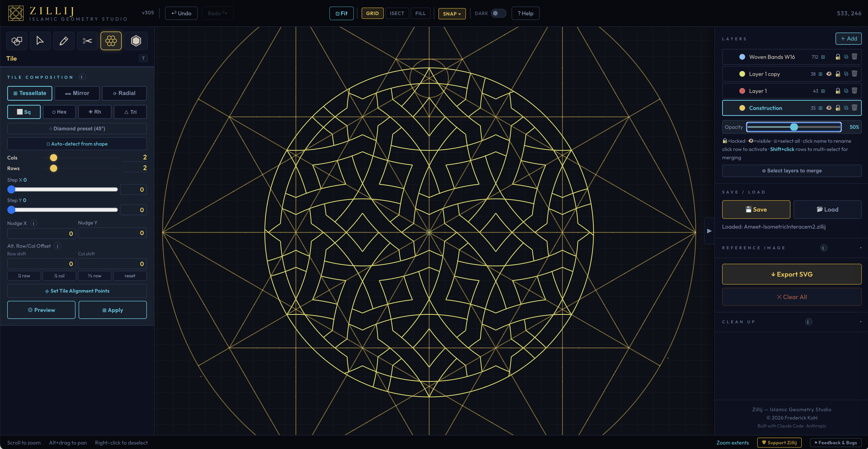Select the arrow Select tool
Viewport: 868px width, 449px height.
coord(40,41)
